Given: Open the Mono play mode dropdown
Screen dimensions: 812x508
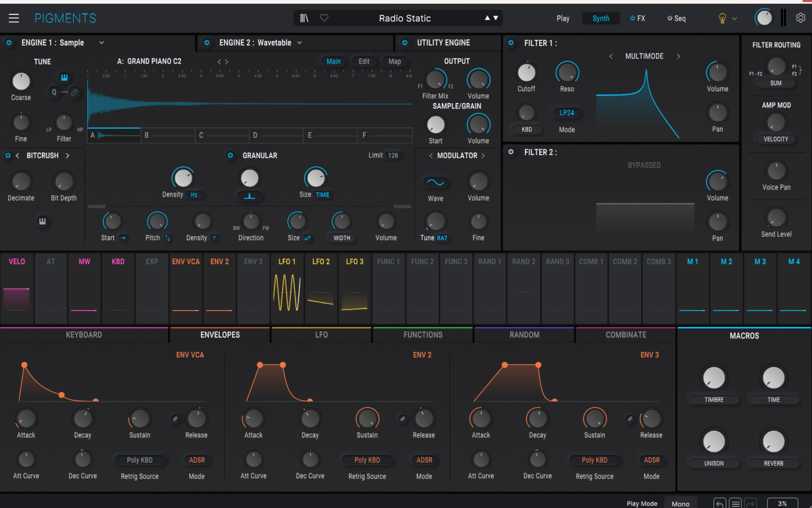Looking at the screenshot, I should 680,504.
